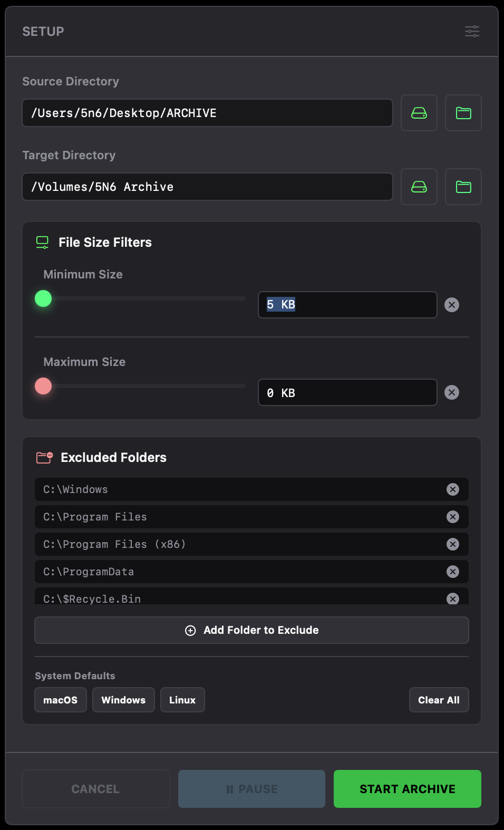Click Add Folder to Exclude

(251, 630)
